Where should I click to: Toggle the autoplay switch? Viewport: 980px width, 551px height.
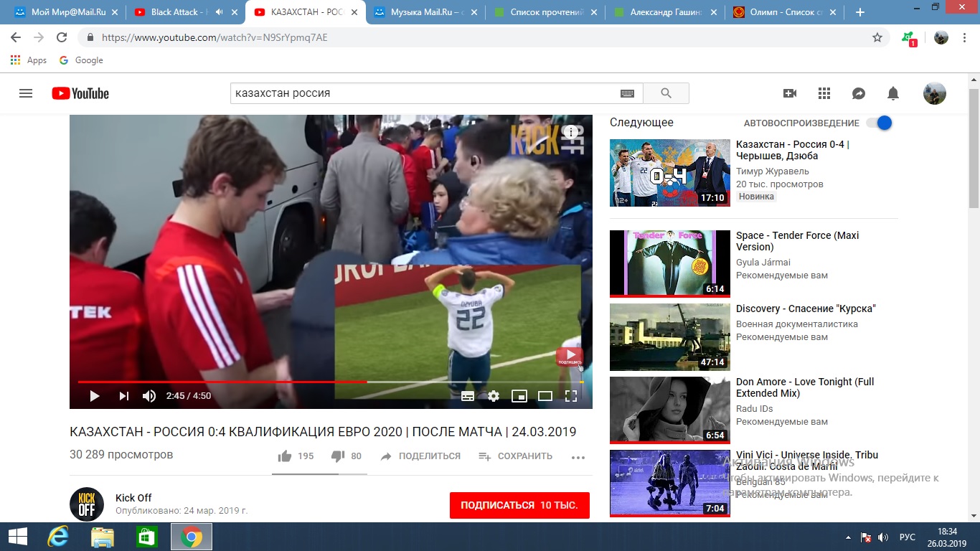click(880, 123)
